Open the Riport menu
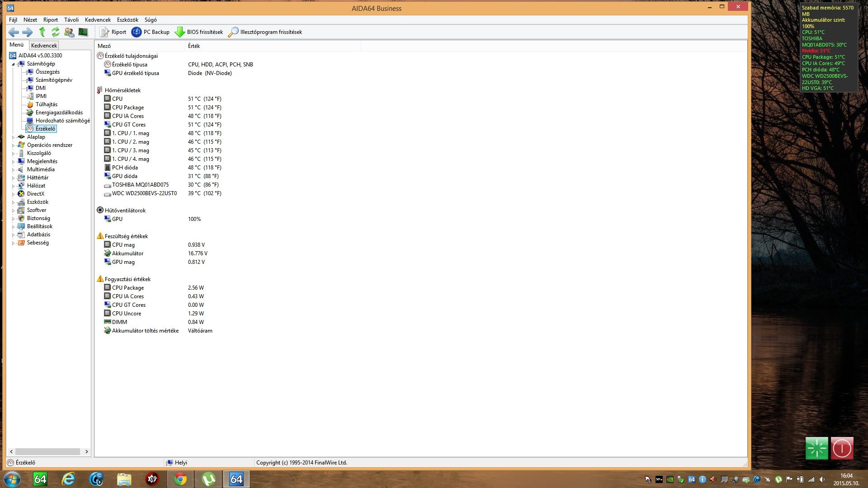Image resolution: width=868 pixels, height=488 pixels. (51, 20)
